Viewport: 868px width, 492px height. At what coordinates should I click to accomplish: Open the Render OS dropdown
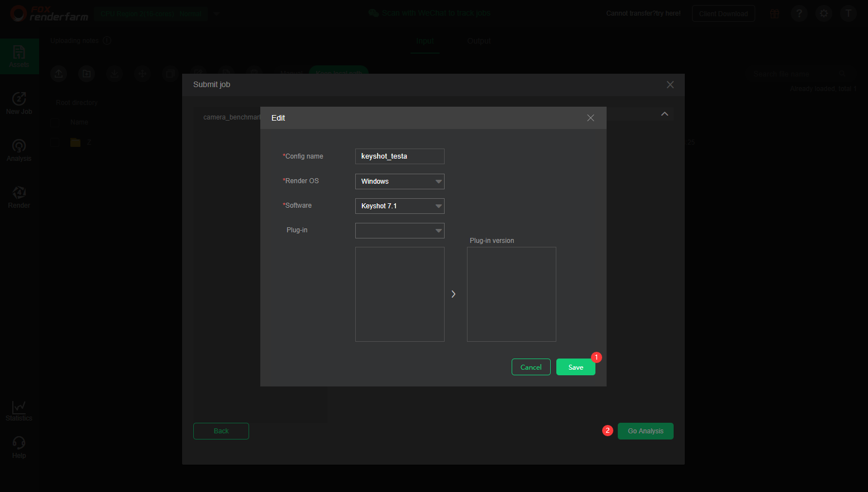tap(400, 181)
